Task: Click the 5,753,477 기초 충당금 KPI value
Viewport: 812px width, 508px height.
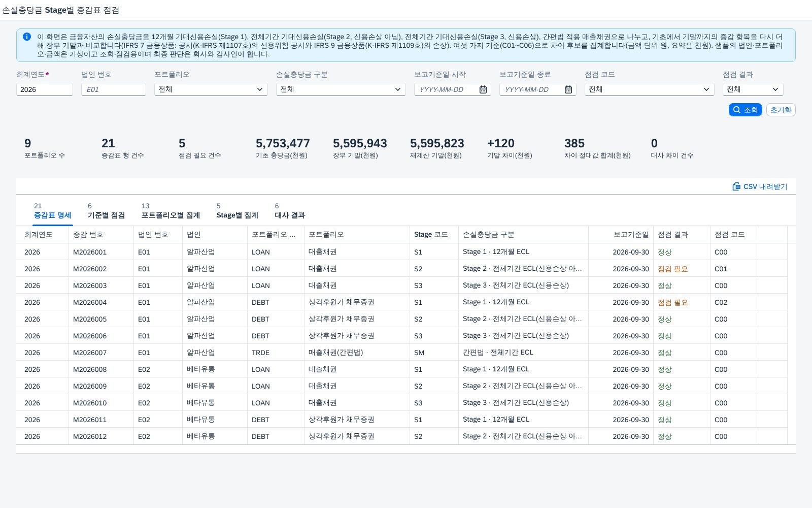Action: click(x=283, y=143)
